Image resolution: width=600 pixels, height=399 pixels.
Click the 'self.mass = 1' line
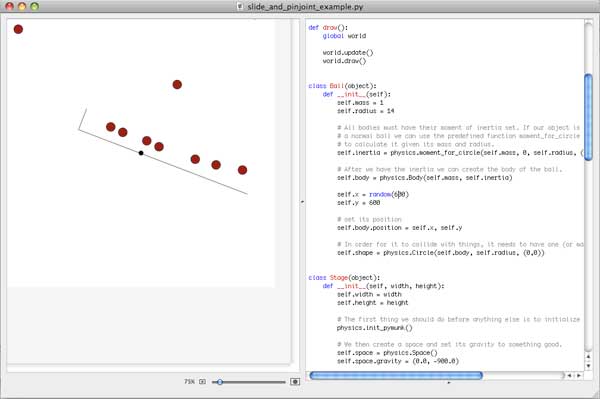point(360,103)
